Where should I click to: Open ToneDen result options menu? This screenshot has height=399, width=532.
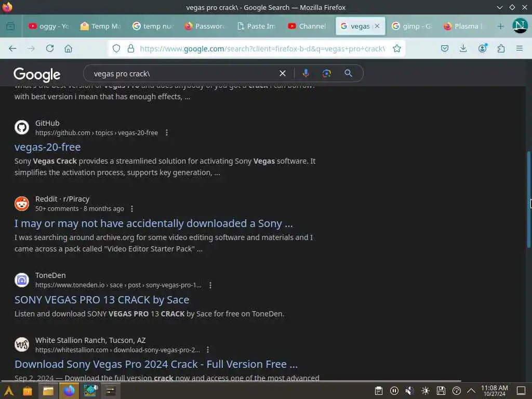(210, 285)
